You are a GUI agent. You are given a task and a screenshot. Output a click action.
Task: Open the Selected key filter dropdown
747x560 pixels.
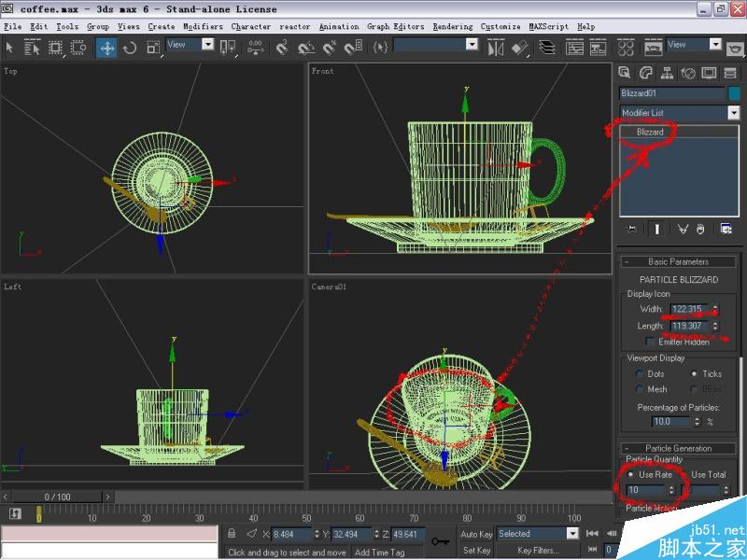click(572, 534)
